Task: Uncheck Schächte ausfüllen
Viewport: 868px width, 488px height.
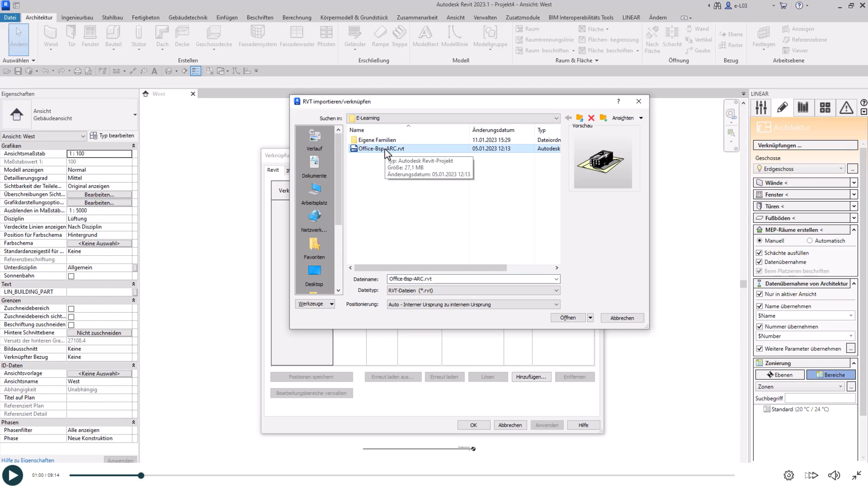Action: click(x=759, y=253)
